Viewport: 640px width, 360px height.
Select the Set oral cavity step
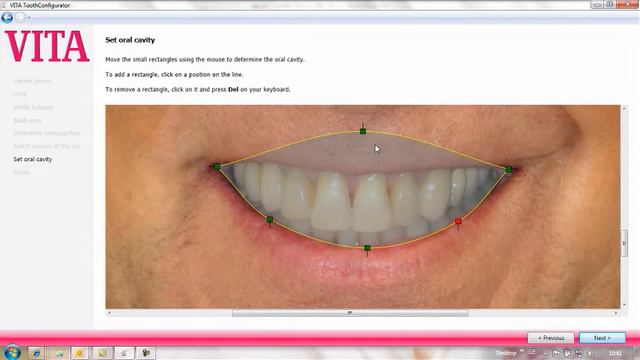pyautogui.click(x=33, y=159)
